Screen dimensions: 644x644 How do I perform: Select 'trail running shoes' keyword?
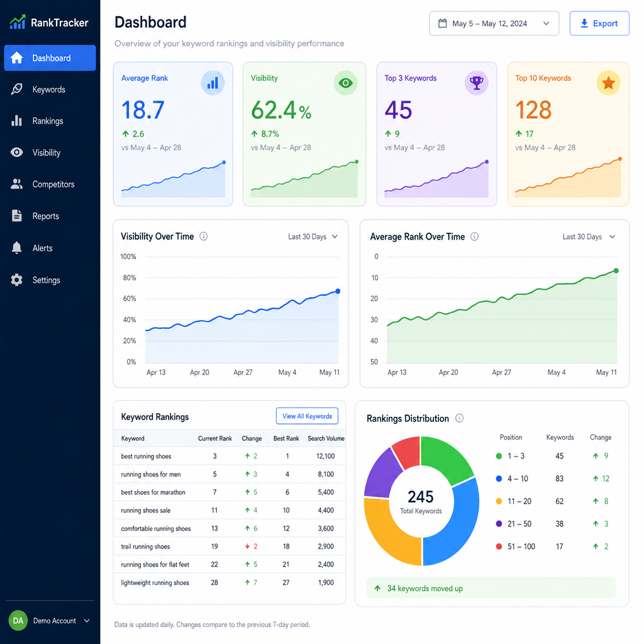point(229,547)
